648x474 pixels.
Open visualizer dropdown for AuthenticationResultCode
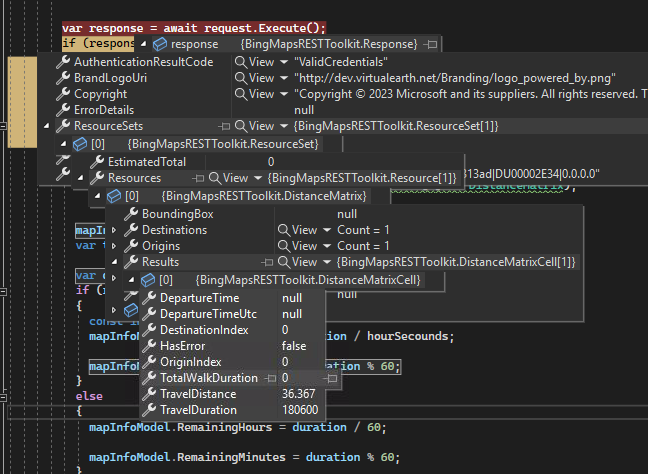[284, 62]
